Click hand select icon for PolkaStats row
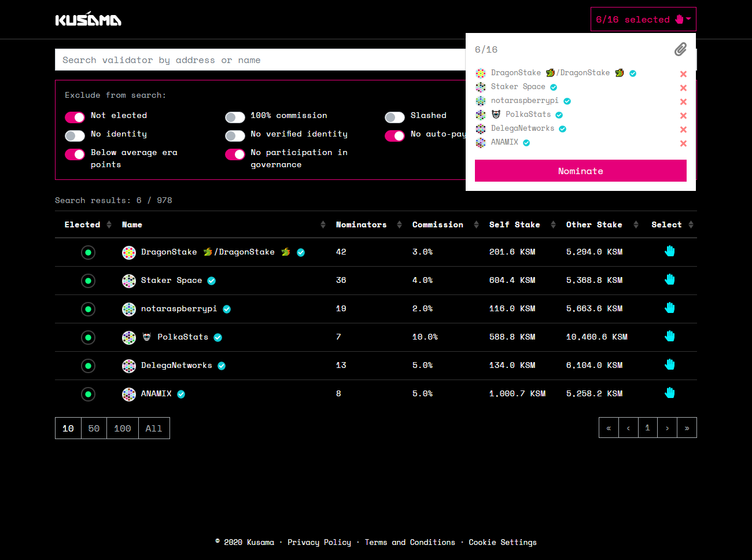 click(x=670, y=336)
